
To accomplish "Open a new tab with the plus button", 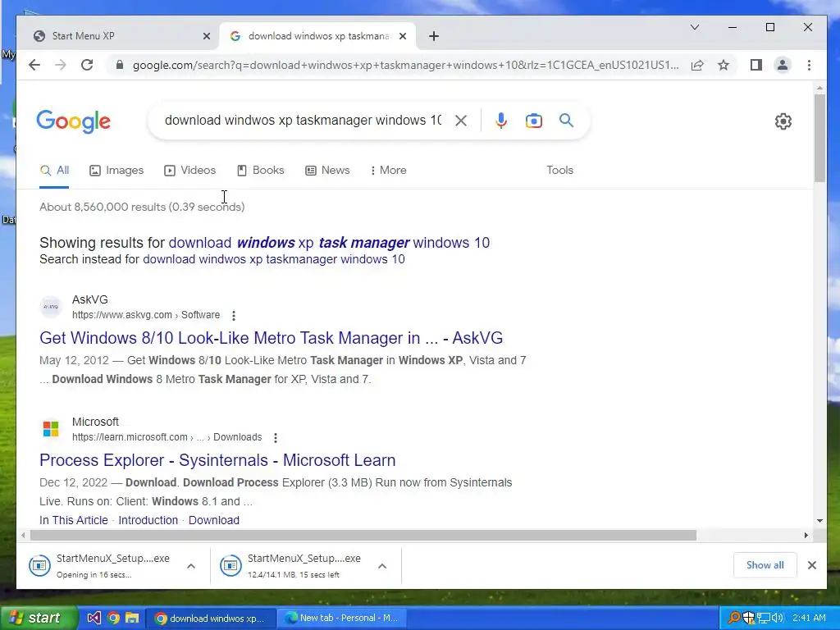I will click(x=434, y=36).
